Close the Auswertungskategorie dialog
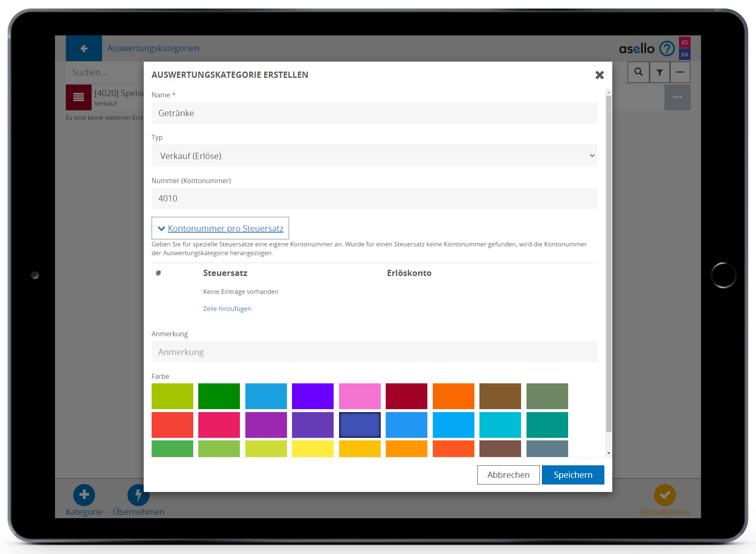756x554 pixels. [599, 75]
